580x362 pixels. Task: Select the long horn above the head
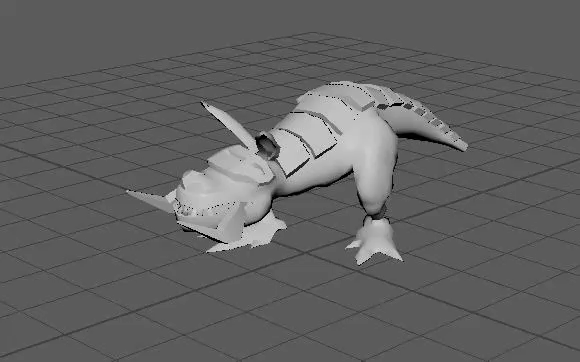point(229,126)
